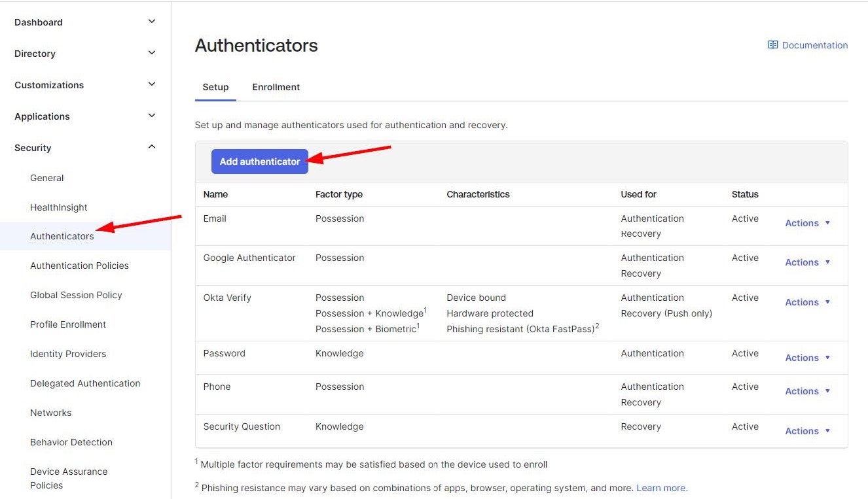Open Global Session Policy page
The width and height of the screenshot is (868, 499).
tap(76, 295)
